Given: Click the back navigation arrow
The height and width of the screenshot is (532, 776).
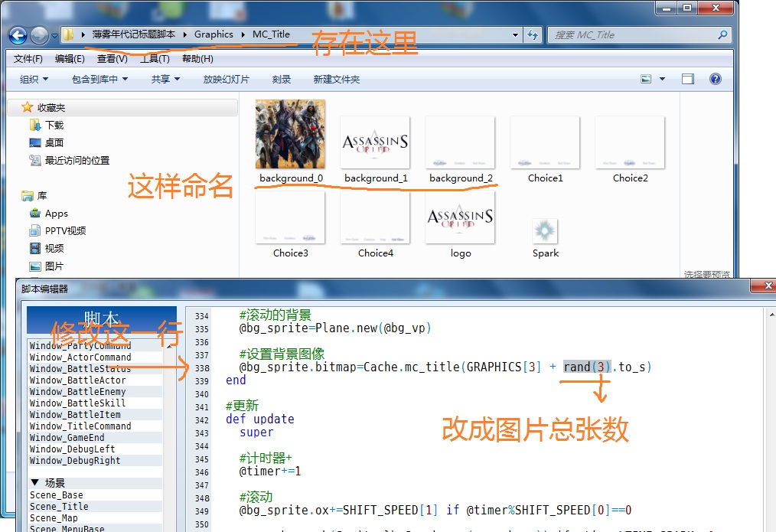Looking at the screenshot, I should point(18,35).
